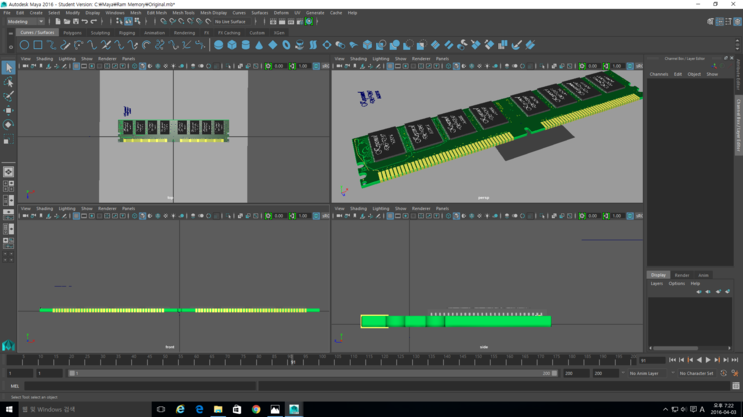This screenshot has width=743, height=417.
Task: Click the MEL command line label
Action: tap(14, 386)
